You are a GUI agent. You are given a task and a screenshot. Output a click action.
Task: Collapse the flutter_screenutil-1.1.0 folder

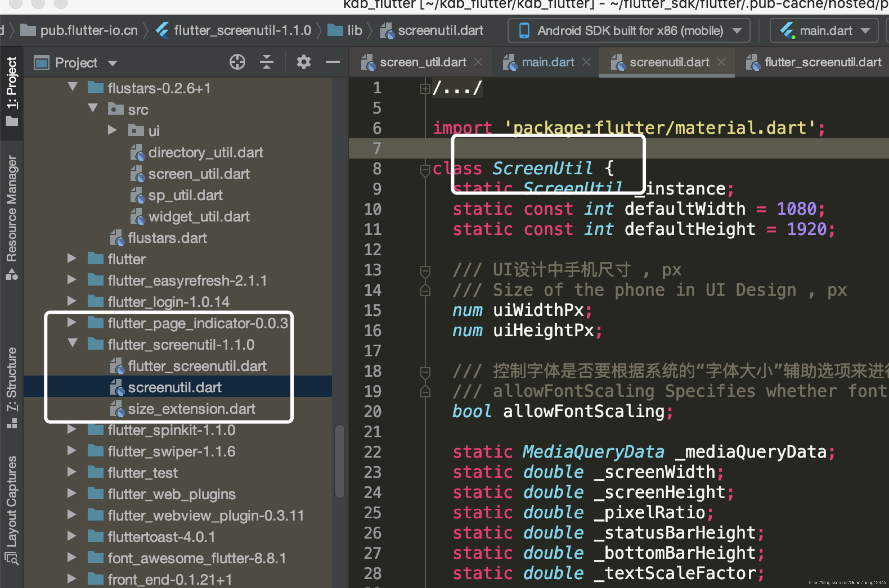coord(72,343)
